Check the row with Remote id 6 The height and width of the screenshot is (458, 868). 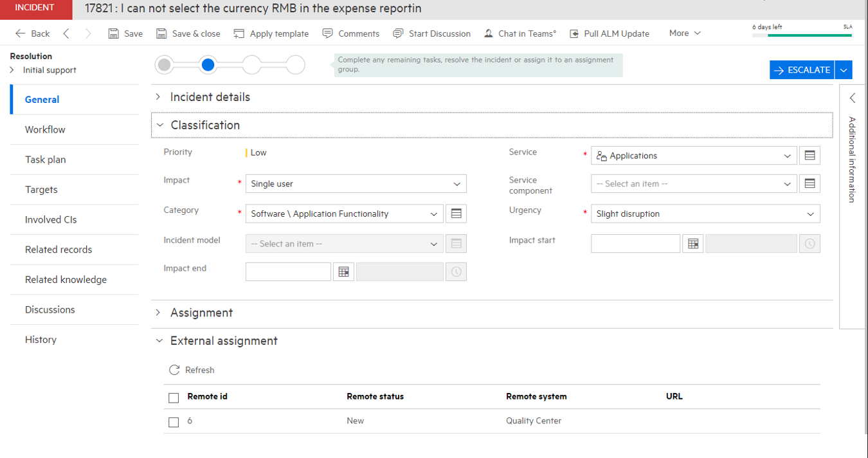pos(173,422)
